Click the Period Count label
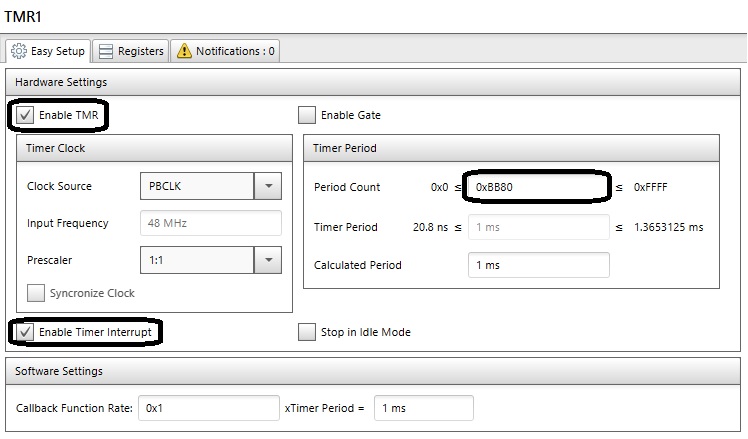Viewport: 748px width, 439px height. (347, 187)
